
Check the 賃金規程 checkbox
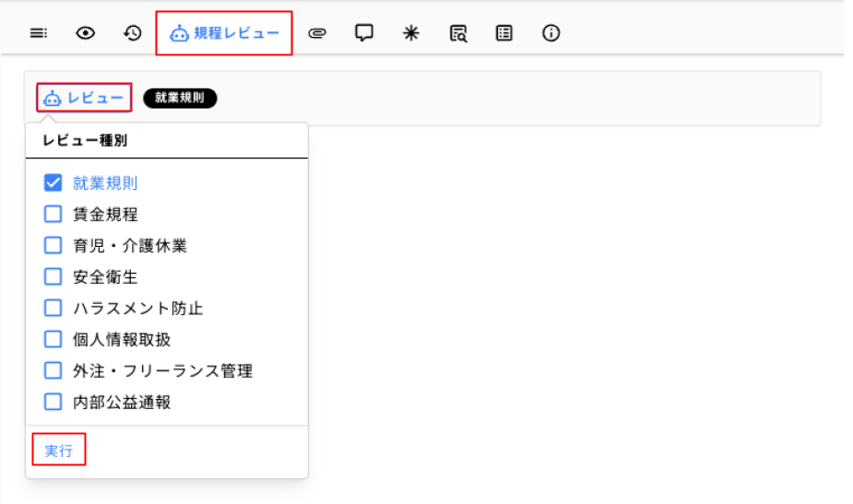click(x=53, y=214)
